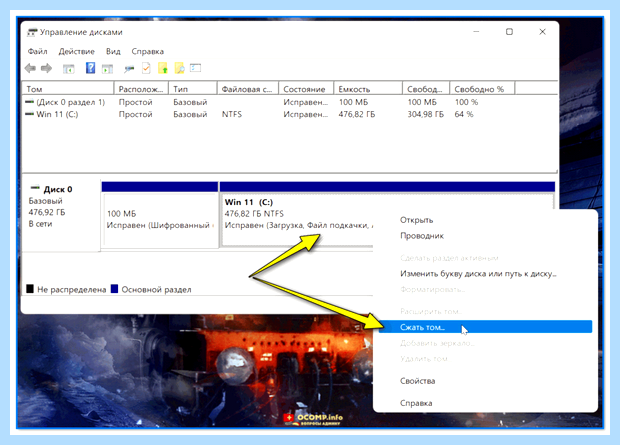Image resolution: width=620 pixels, height=445 pixels.
Task: Click the Диск 0 disk label panel
Action: tap(61, 216)
